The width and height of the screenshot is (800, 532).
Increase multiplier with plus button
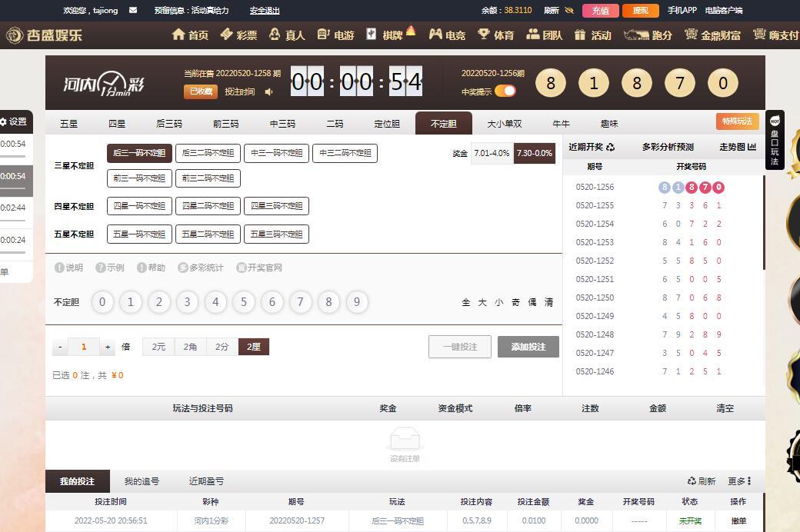click(108, 347)
